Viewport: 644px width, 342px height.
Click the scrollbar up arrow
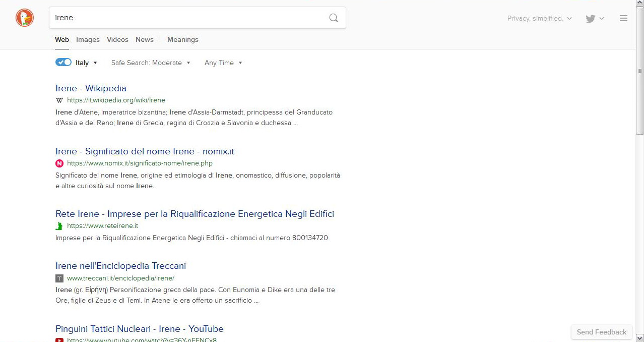pyautogui.click(x=639, y=4)
